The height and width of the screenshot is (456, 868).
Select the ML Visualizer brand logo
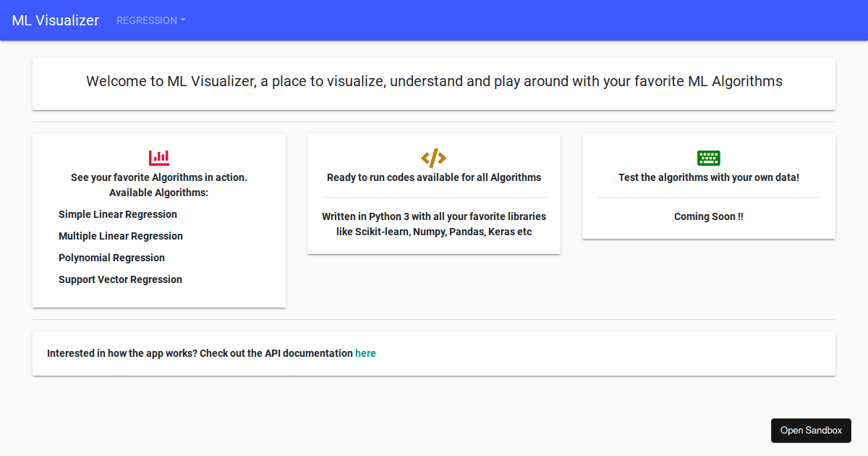(54, 20)
